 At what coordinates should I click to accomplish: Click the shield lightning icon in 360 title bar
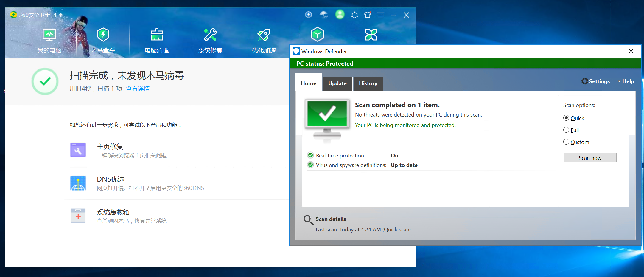pos(309,15)
